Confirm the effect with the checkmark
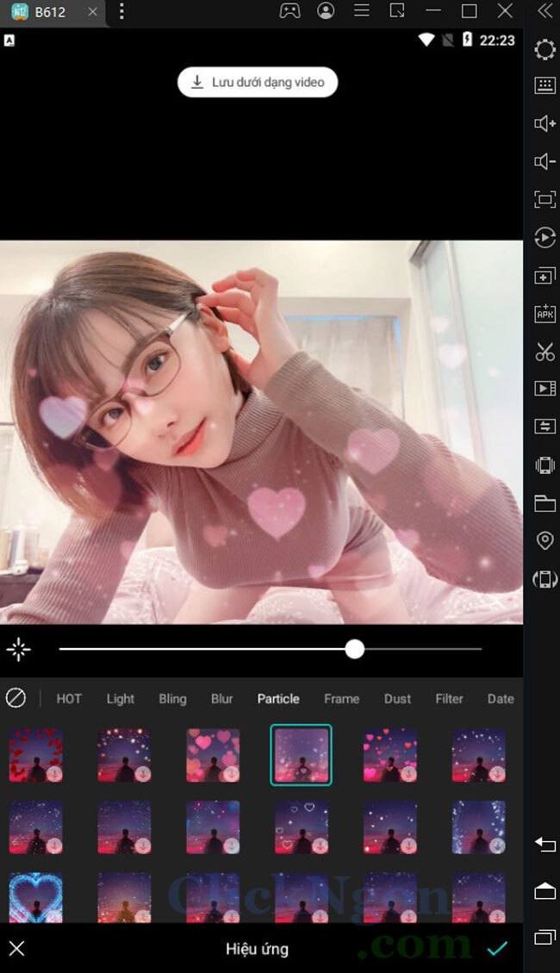Screen dimensions: 560x973 (x=497, y=948)
